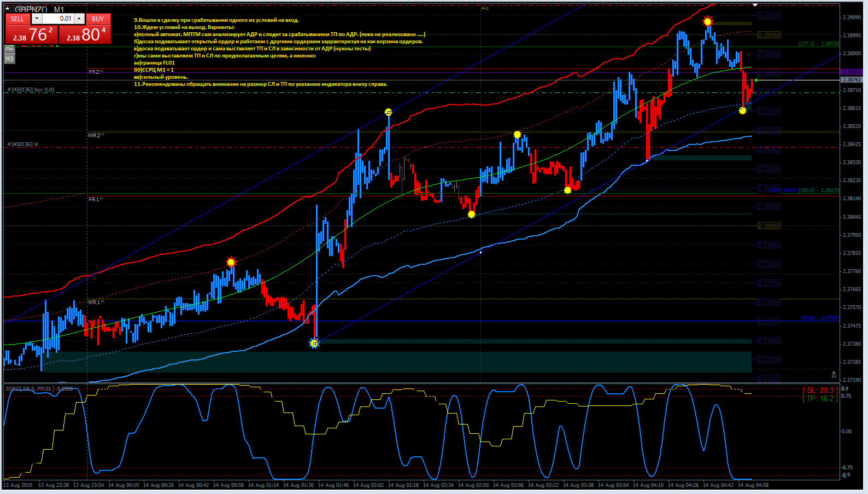The image size is (868, 494).
Task: Click the SSRC indicator label
Action: 39,388
